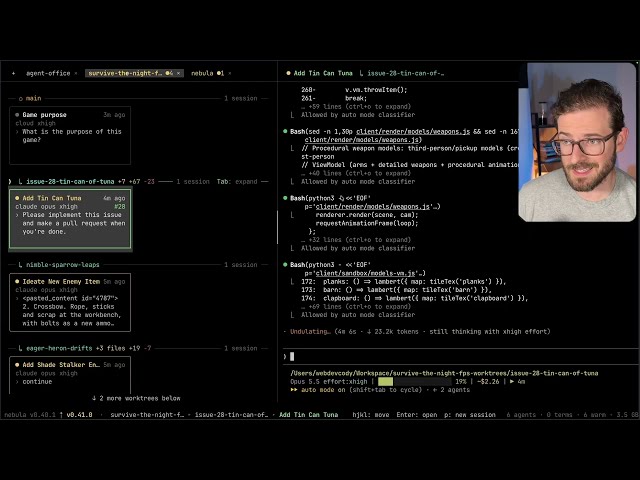Click the green bullet of the Bash(sed…) command

(285, 131)
